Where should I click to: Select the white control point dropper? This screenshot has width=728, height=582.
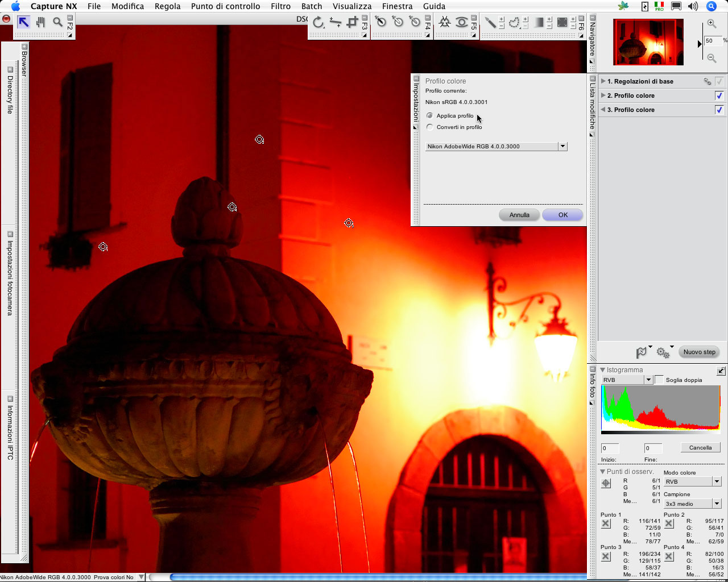(415, 22)
